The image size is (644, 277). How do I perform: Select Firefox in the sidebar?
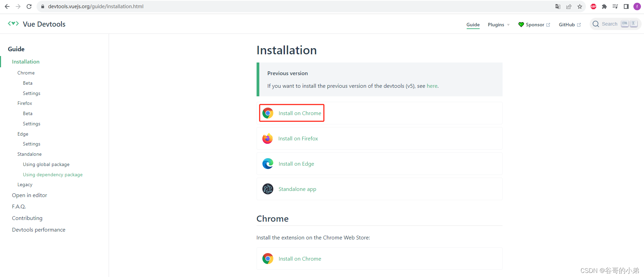pos(25,103)
